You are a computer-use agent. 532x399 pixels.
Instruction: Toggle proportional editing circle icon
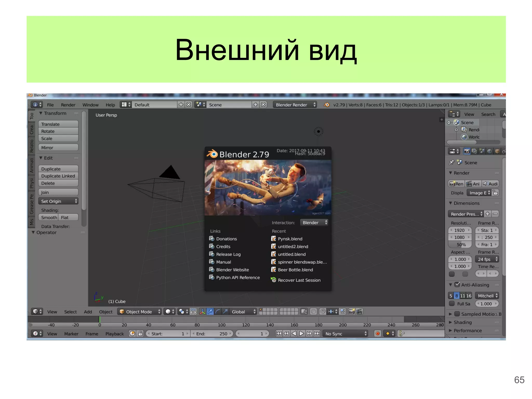coord(314,312)
